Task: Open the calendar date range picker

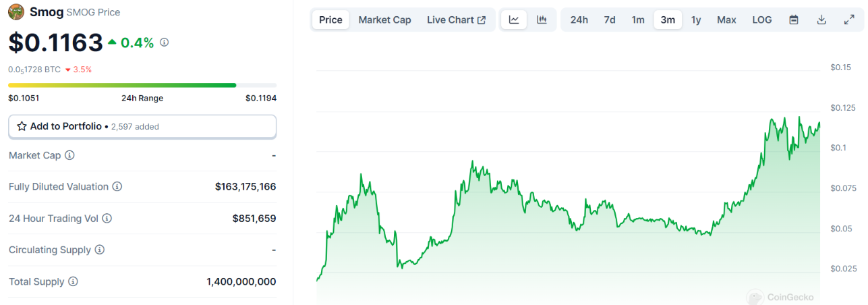Action: coord(794,20)
